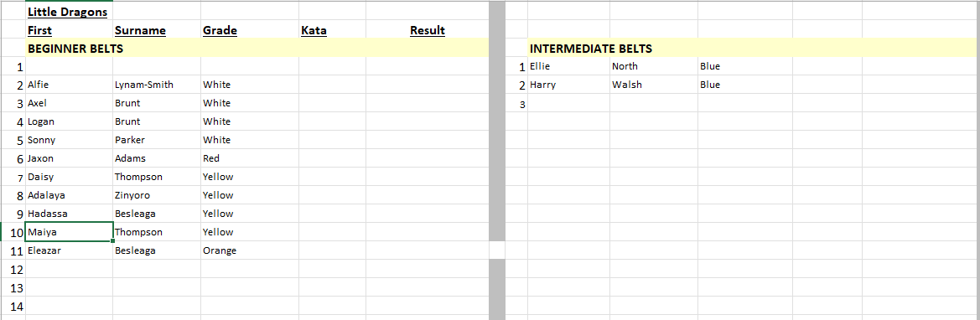Click the First column header cell

pos(69,30)
